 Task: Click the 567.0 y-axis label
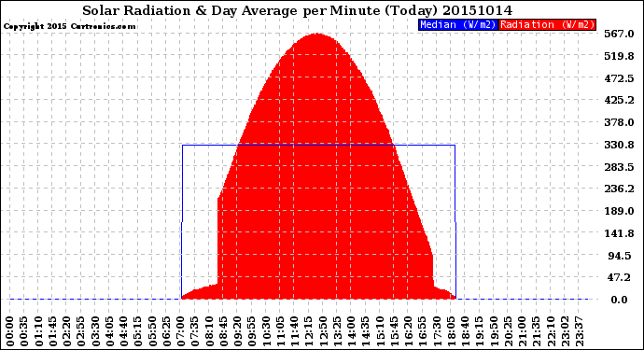click(619, 34)
